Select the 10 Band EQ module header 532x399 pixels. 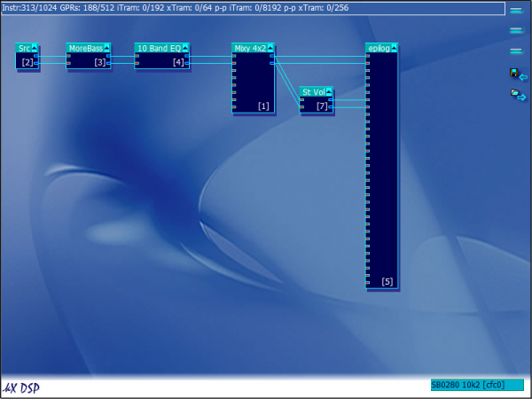(158, 48)
